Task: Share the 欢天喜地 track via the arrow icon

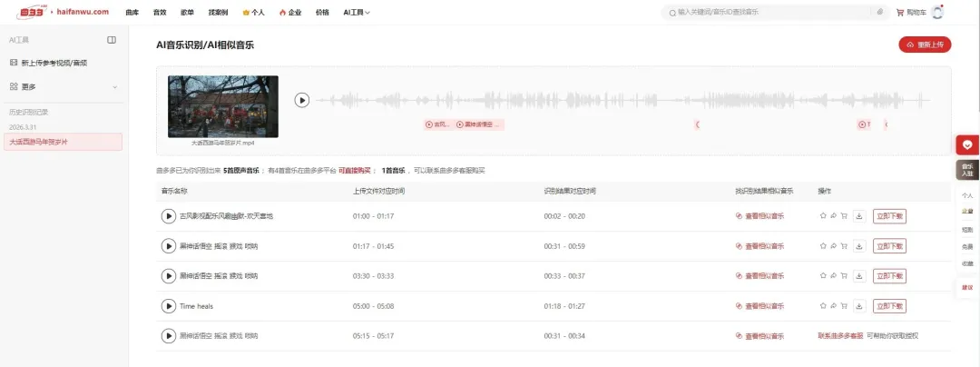Action: pyautogui.click(x=833, y=216)
